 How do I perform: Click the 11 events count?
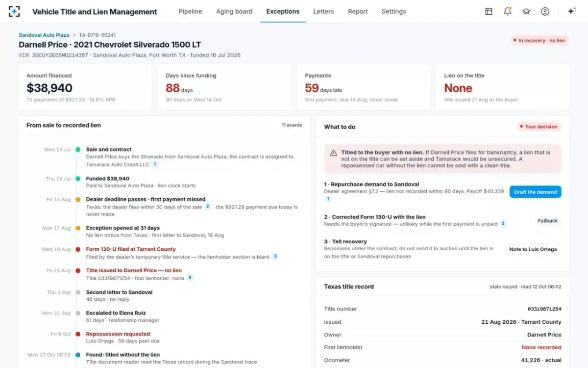point(292,125)
